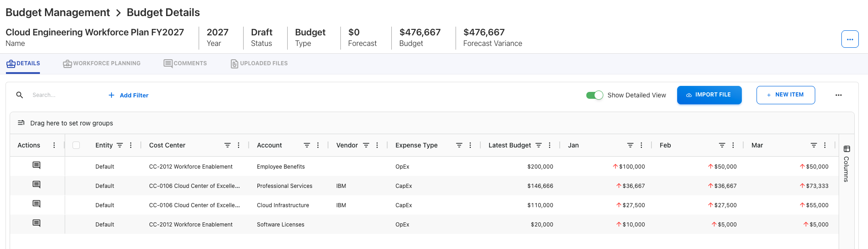
Task: Check the select-all rows checkbox
Action: pos(76,145)
